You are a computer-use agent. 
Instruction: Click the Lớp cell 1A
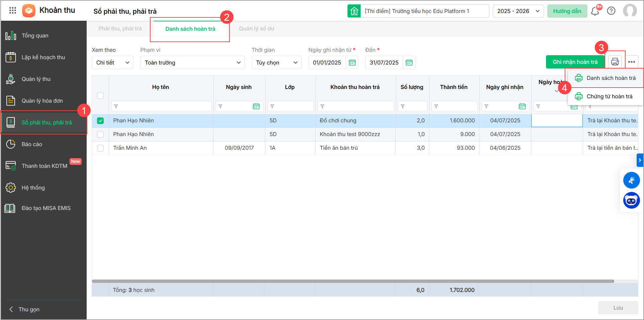tap(290, 148)
